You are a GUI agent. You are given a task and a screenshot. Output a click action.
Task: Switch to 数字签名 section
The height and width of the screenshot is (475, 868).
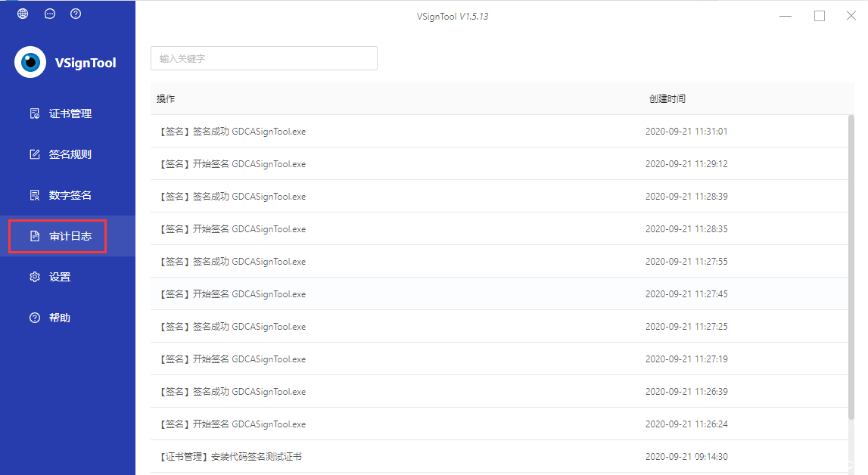(x=67, y=195)
